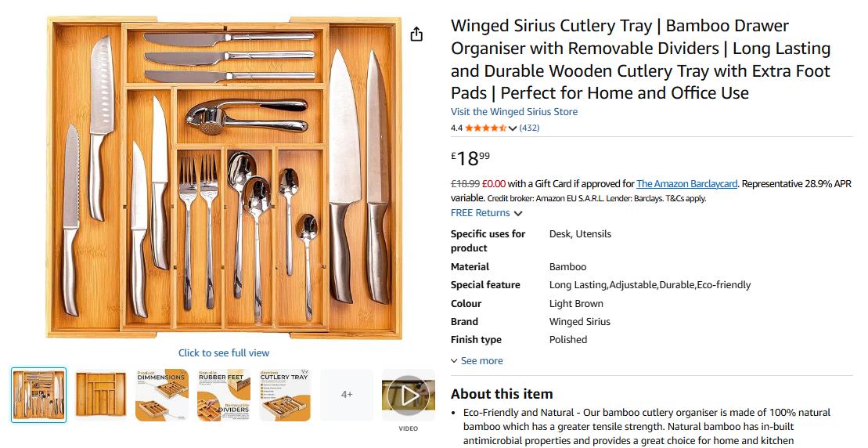Click the share icon beside product image
This screenshot has height=448, width=868.
tap(416, 34)
